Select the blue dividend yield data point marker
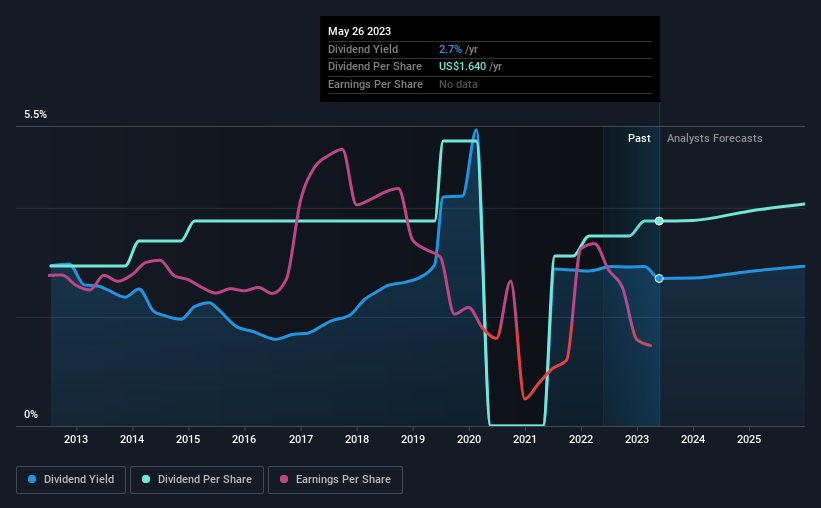 659,279
